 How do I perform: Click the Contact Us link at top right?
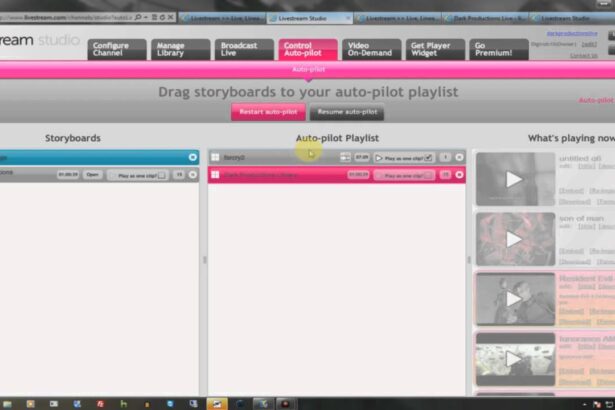584,56
